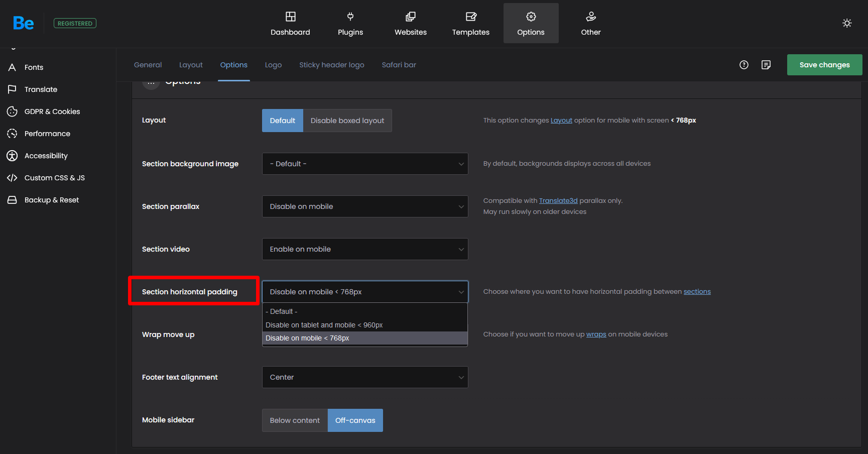Open the Sticky header logo tab

click(332, 65)
